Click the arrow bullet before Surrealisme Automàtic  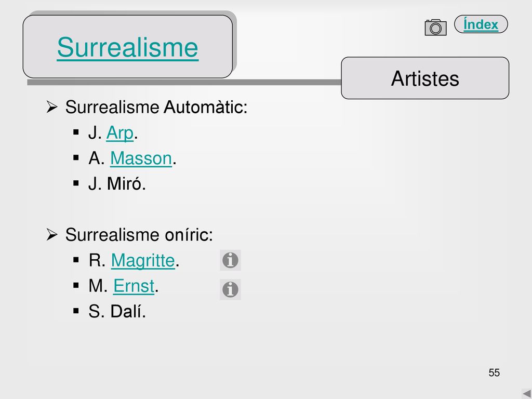52,107
